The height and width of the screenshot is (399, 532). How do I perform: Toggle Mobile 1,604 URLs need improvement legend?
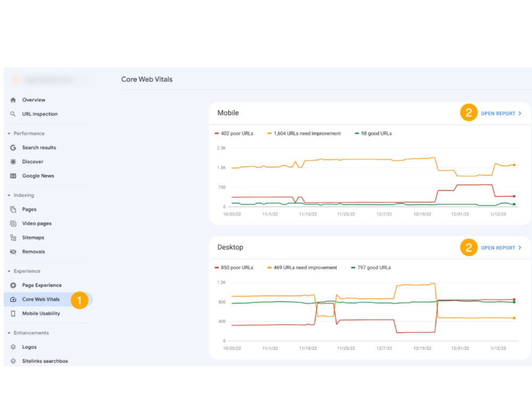pyautogui.click(x=304, y=134)
